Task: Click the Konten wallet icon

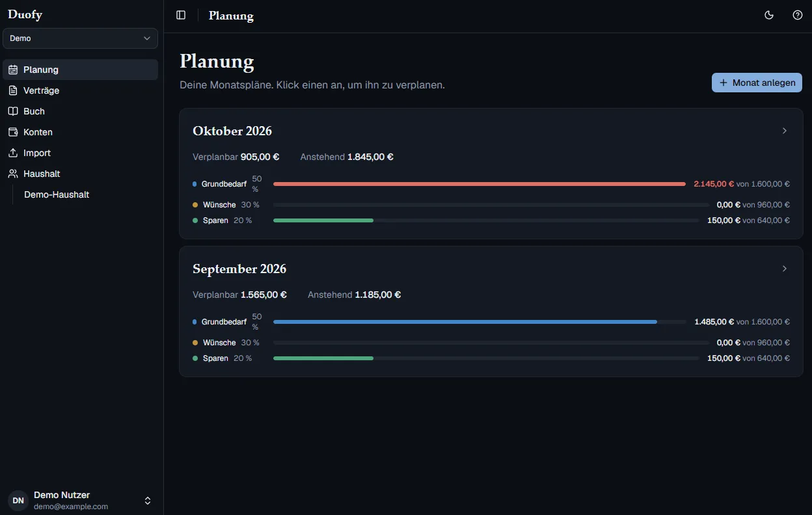Action: tap(13, 132)
